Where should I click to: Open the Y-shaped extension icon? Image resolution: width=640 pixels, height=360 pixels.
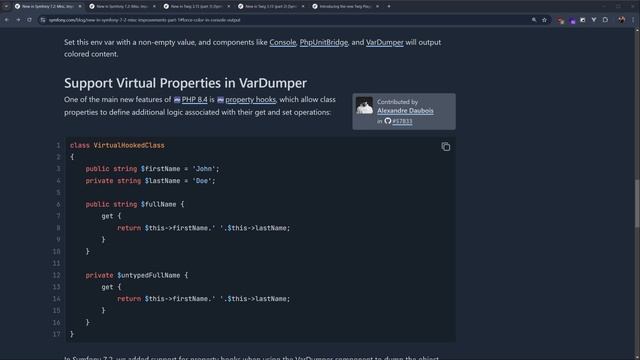click(x=594, y=20)
